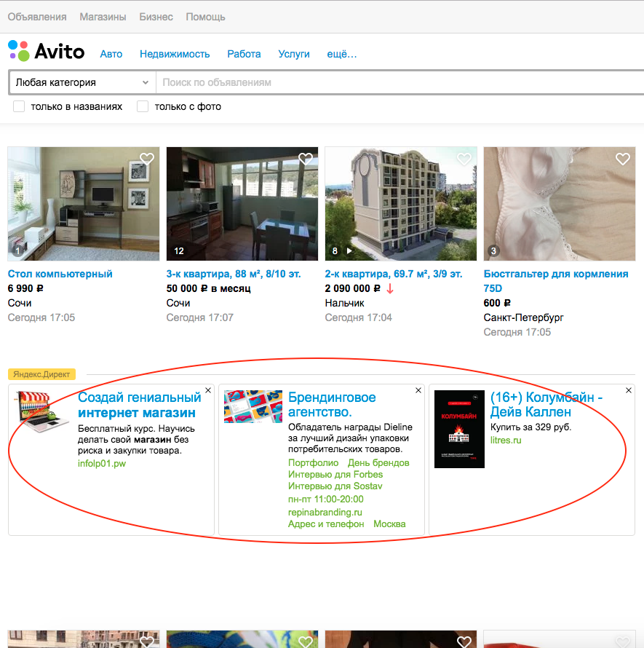Open the Авто category
Screen dimensions: 644x648
111,54
